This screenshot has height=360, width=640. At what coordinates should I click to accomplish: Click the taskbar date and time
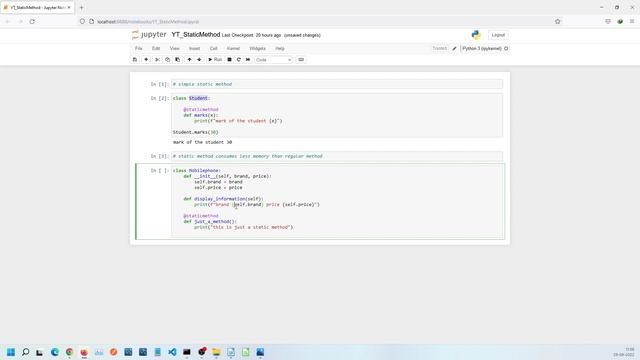point(624,352)
